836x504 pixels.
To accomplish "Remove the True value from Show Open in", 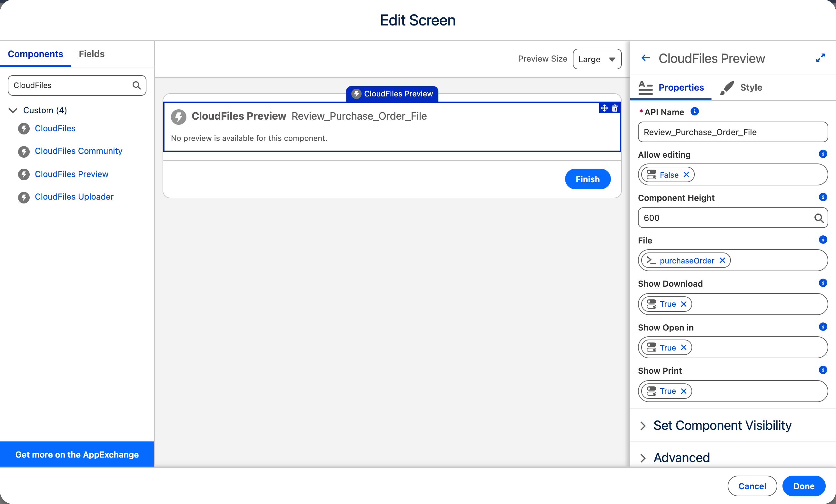I will click(684, 347).
